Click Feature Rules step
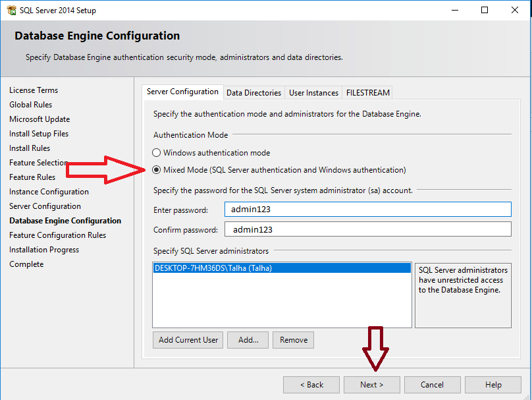 32,177
